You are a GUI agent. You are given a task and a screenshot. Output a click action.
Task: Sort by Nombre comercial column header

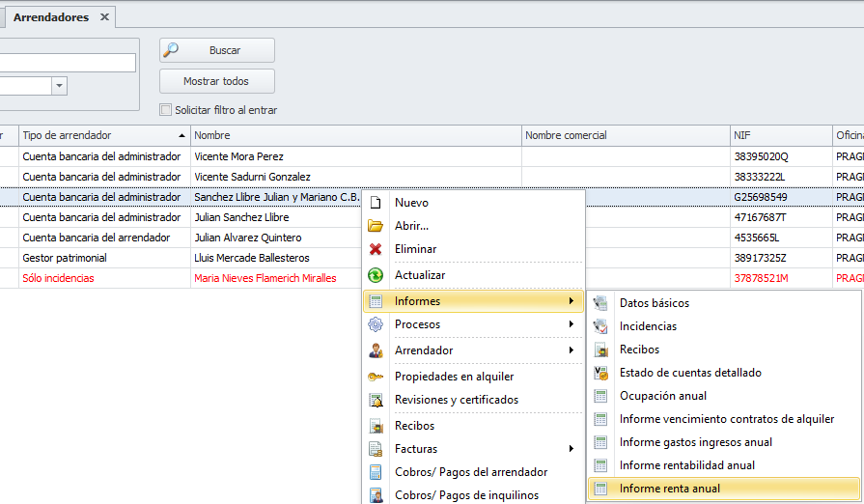(626, 135)
